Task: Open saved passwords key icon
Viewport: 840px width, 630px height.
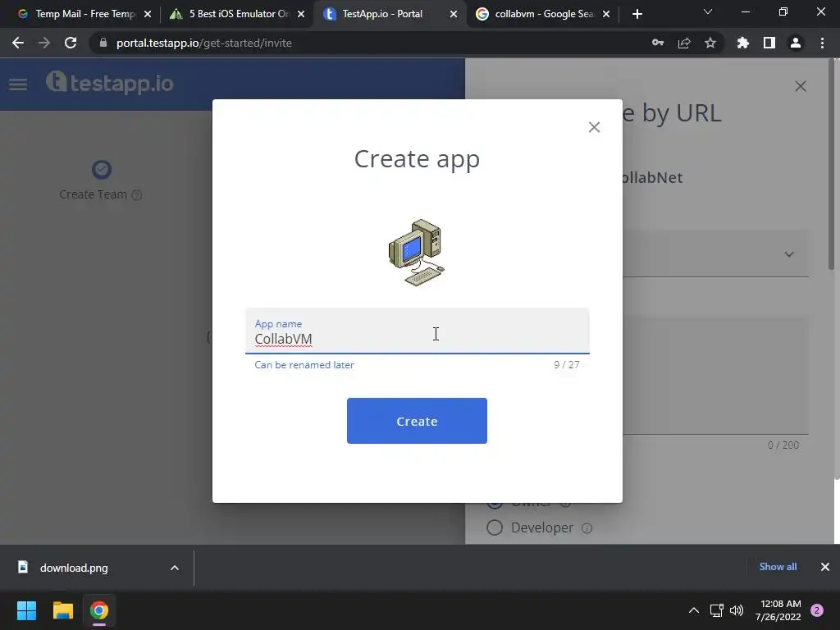Action: pyautogui.click(x=658, y=43)
